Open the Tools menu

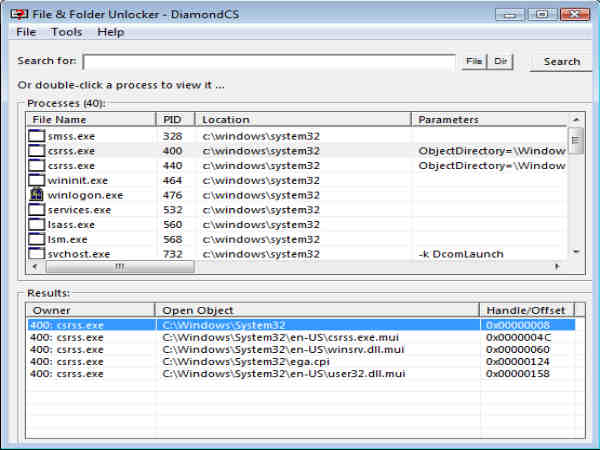(x=67, y=32)
